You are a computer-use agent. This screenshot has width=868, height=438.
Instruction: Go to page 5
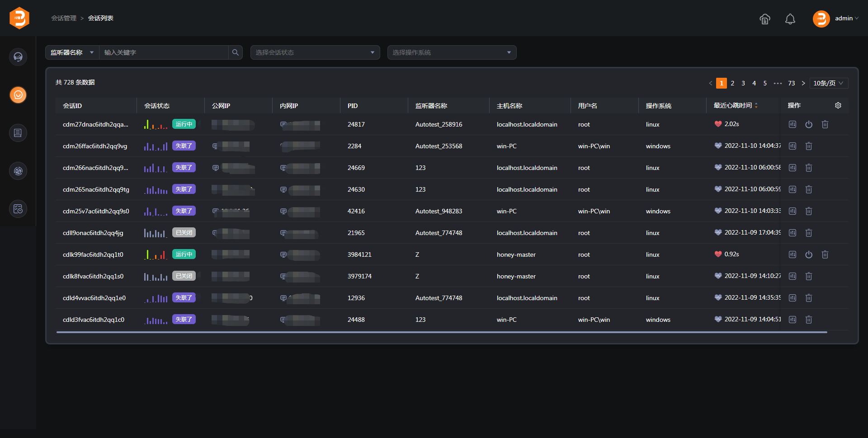pos(765,83)
